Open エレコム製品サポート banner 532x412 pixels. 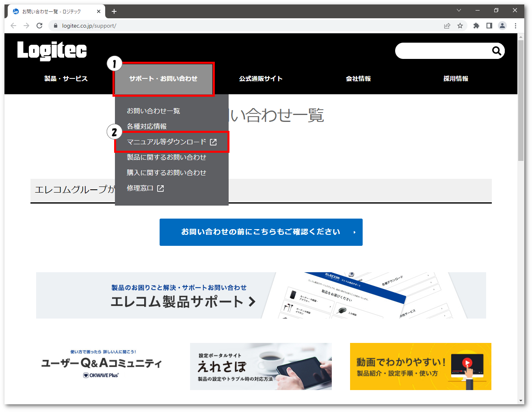tap(261, 295)
